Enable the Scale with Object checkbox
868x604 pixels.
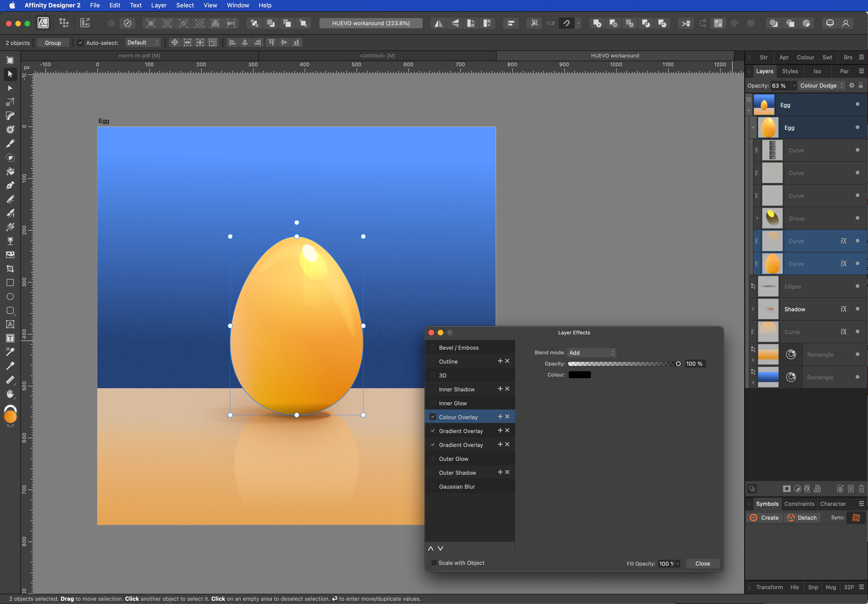click(434, 563)
